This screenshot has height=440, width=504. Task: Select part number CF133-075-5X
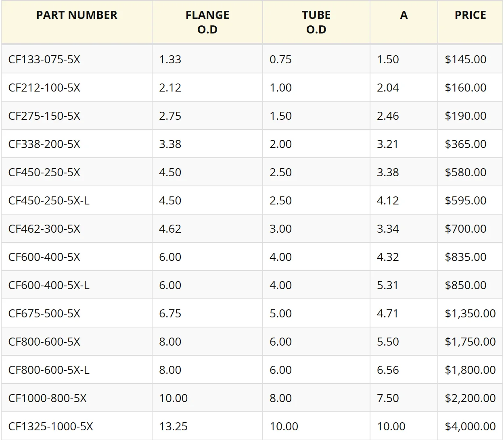pyautogui.click(x=44, y=60)
